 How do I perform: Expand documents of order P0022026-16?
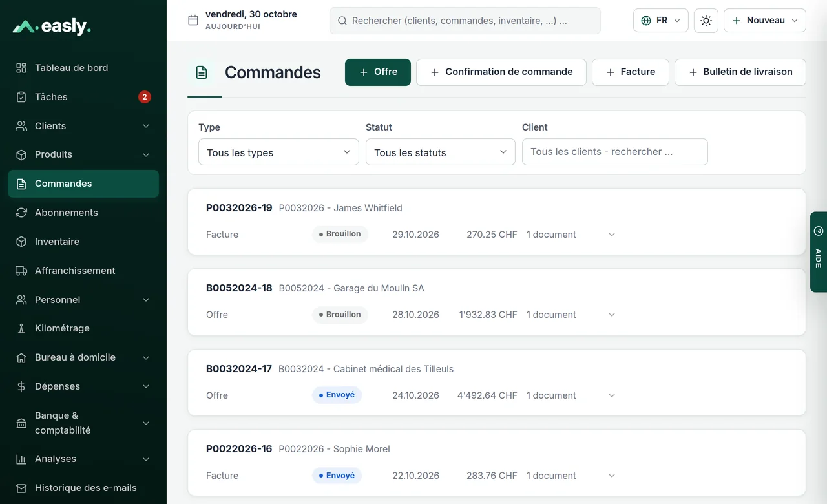coord(612,476)
